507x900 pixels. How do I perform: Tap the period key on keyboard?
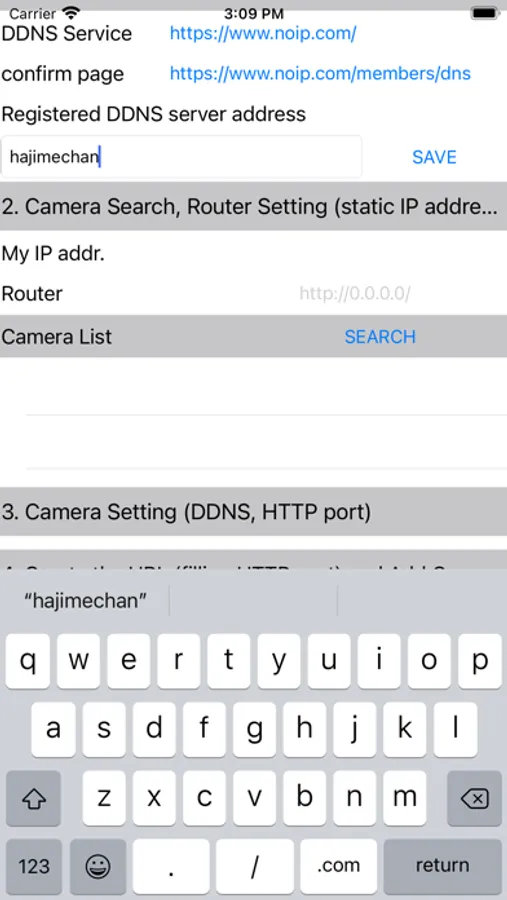click(x=171, y=866)
